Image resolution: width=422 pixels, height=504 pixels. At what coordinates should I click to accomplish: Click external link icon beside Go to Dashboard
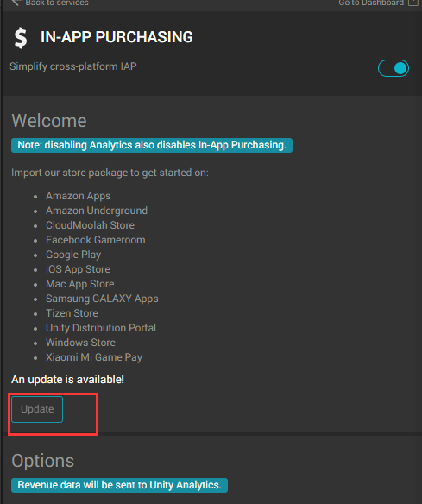point(413,3)
